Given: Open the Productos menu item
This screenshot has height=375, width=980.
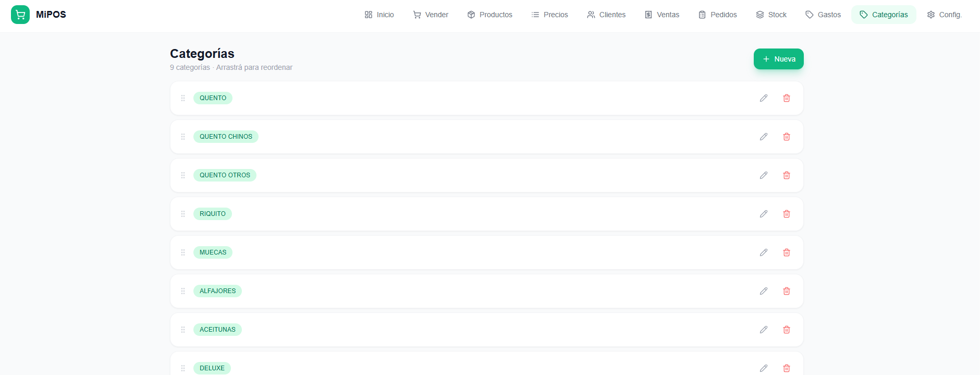Looking at the screenshot, I should (x=489, y=15).
